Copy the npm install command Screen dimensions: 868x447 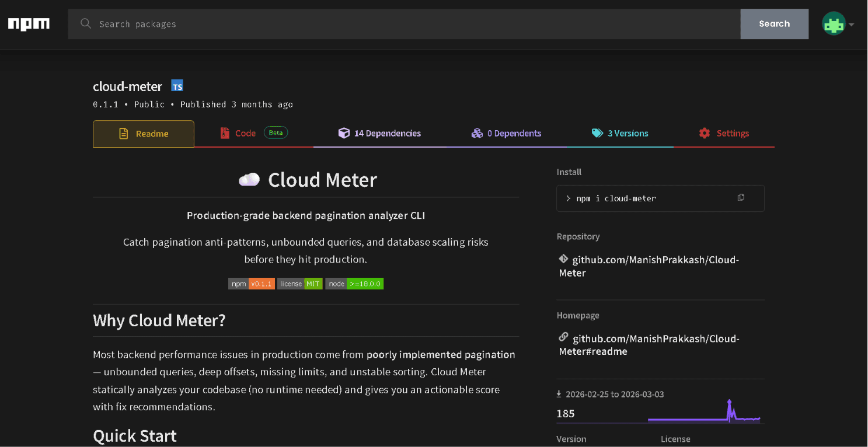point(741,198)
